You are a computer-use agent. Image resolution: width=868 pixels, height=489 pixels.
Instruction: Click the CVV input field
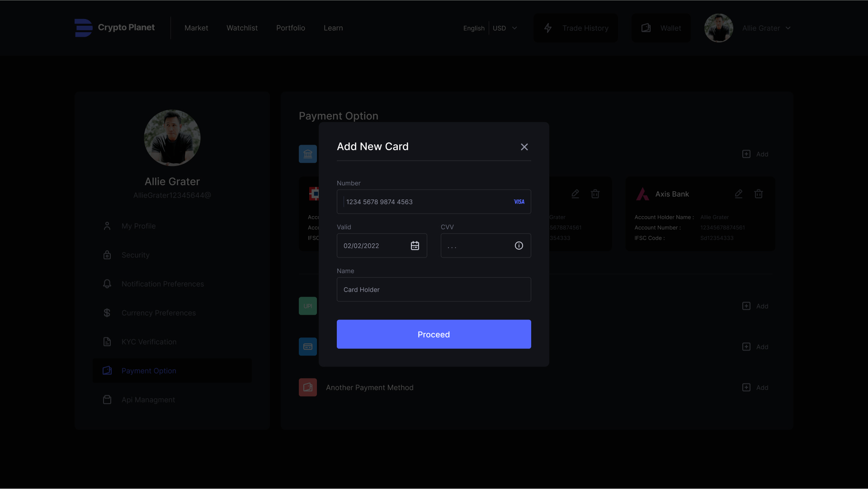[477, 246]
